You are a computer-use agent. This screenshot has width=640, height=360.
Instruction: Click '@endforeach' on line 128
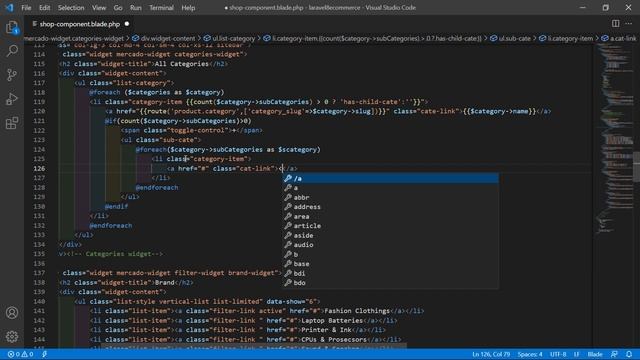click(157, 188)
